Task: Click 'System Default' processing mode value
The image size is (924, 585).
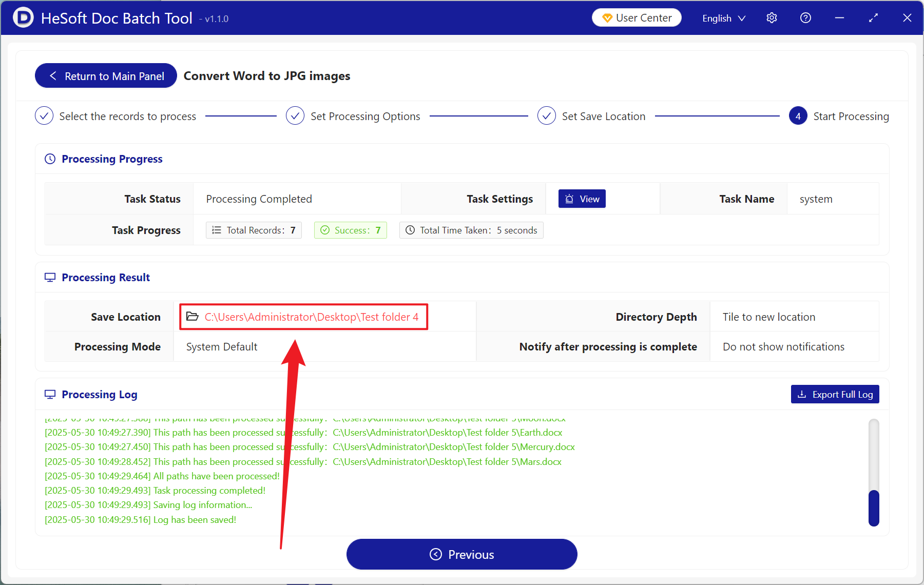Action: click(x=222, y=347)
